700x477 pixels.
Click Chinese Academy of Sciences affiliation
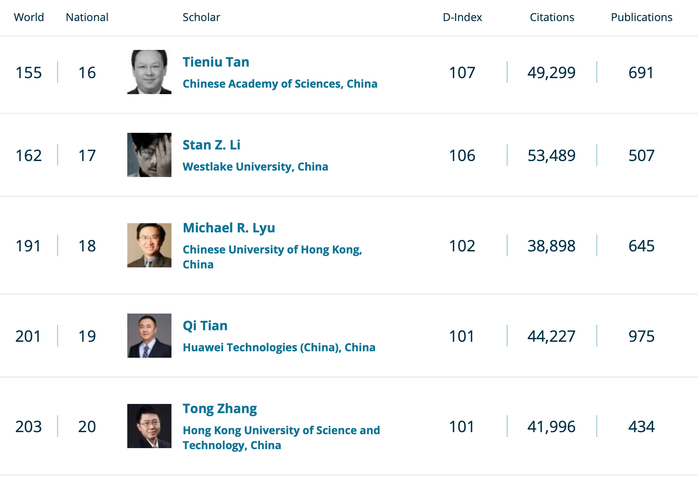(x=280, y=84)
